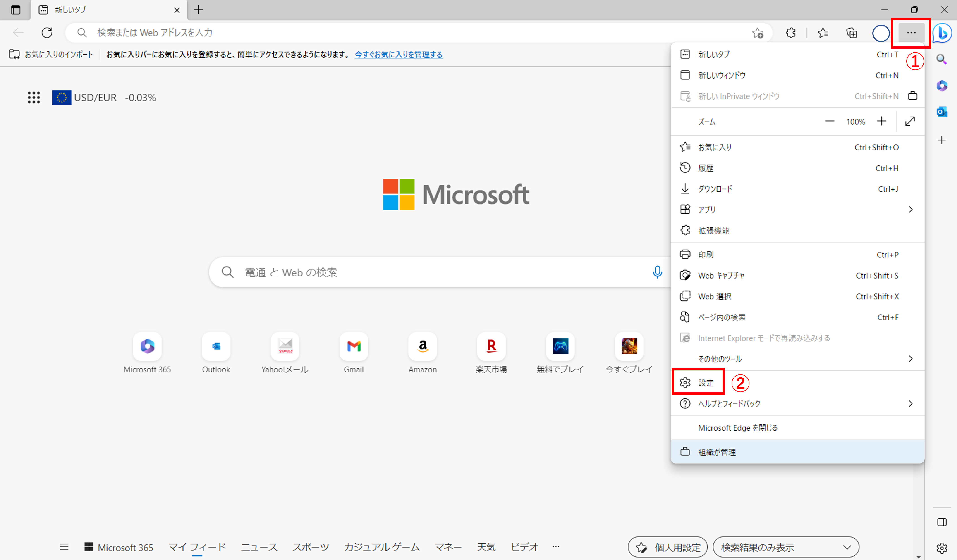957x560 pixels.
Task: Open the Bing chat sidebar icon
Action: pyautogui.click(x=942, y=33)
